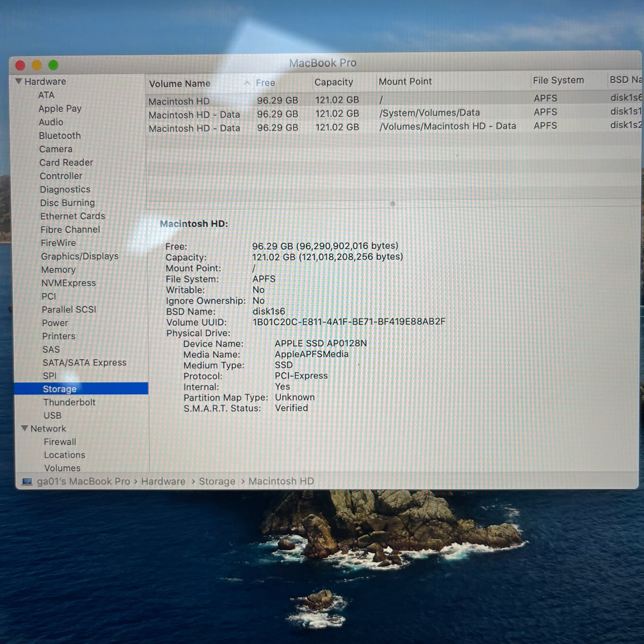Open Power in the sidebar

click(55, 323)
